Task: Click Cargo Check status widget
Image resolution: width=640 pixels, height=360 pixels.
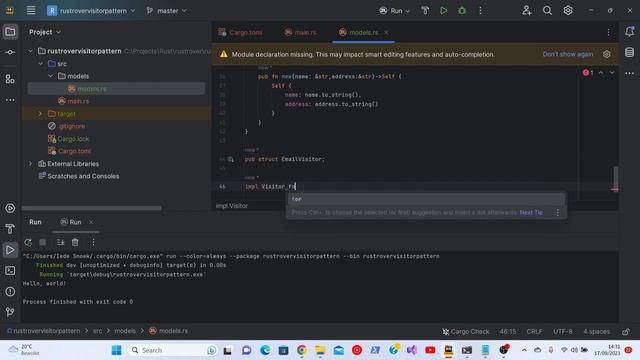Action: coord(465,331)
